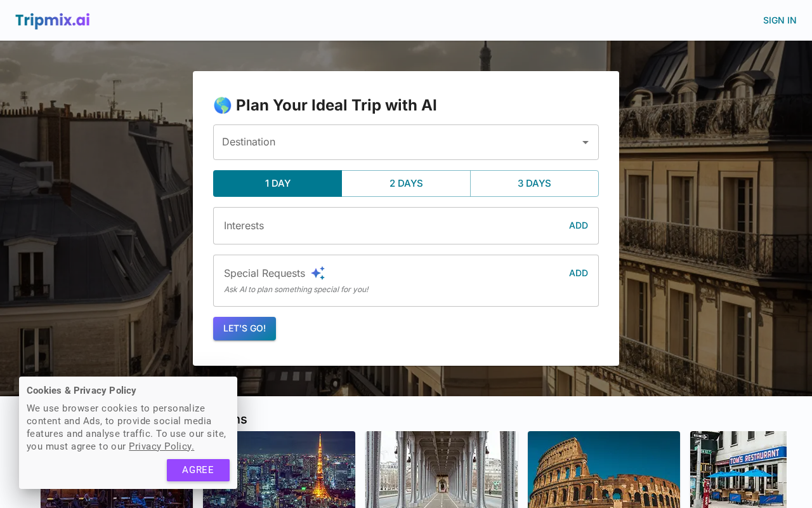This screenshot has width=812, height=508.
Task: Expand the Destination dropdown arrow
Action: click(x=585, y=142)
